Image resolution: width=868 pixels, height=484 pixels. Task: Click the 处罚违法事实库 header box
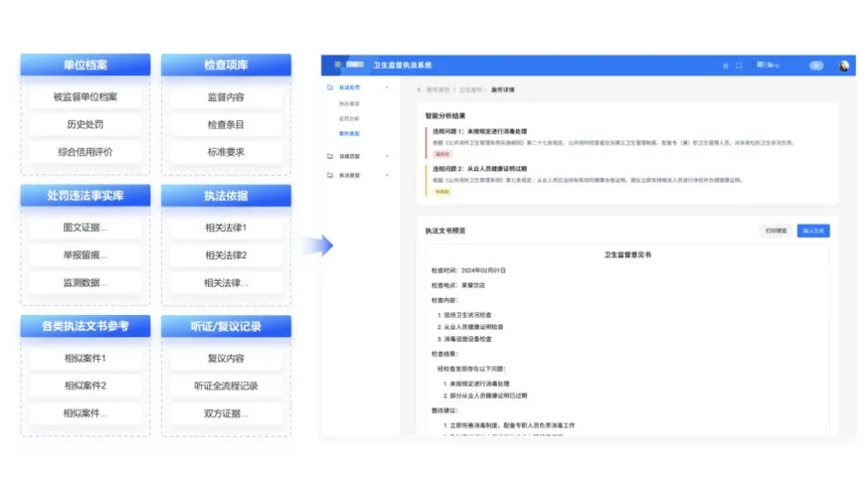pyautogui.click(x=86, y=195)
